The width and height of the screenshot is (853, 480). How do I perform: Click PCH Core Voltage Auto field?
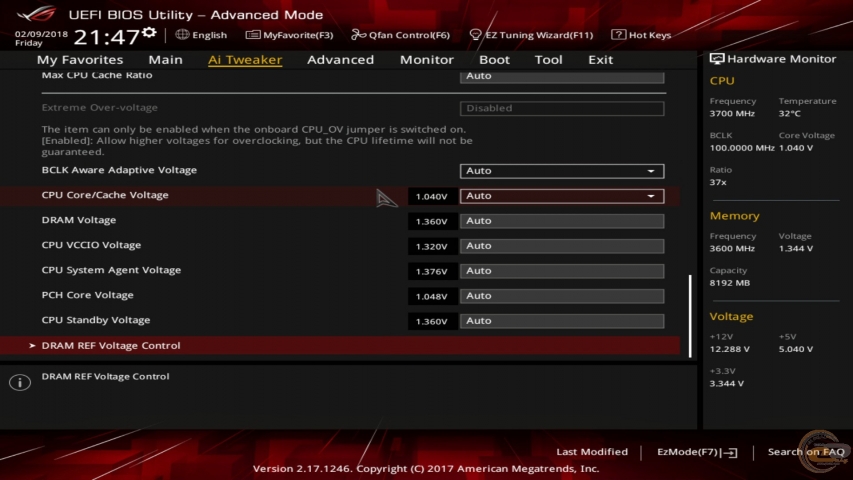click(x=562, y=296)
